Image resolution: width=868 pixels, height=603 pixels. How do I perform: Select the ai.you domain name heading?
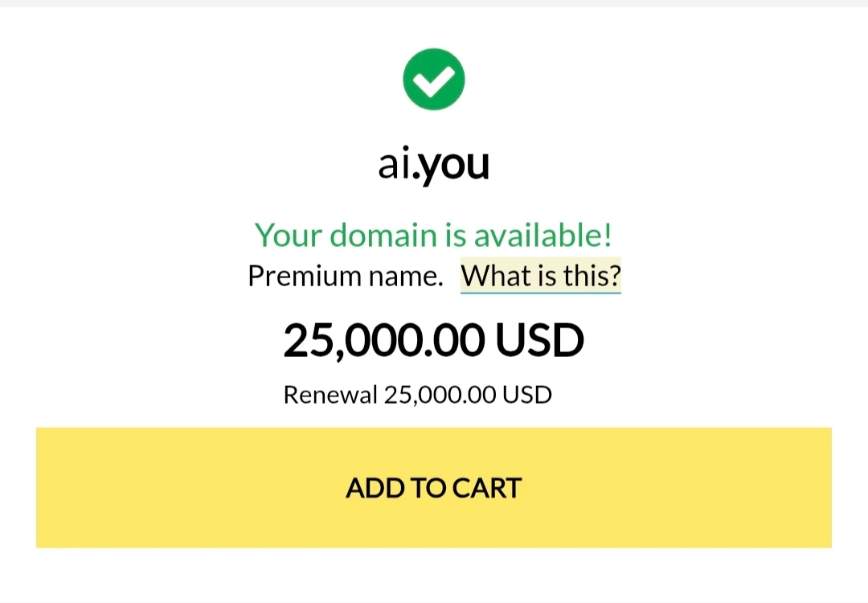434,165
